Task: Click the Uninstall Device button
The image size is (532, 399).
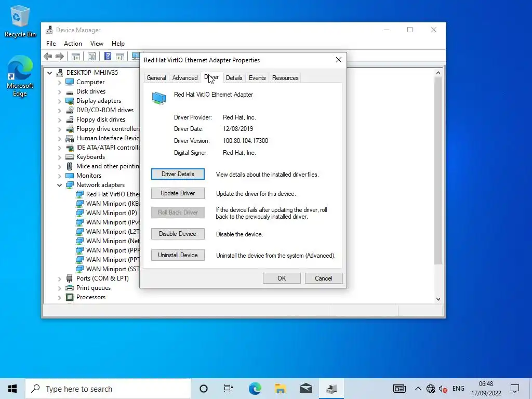Action: (178, 255)
